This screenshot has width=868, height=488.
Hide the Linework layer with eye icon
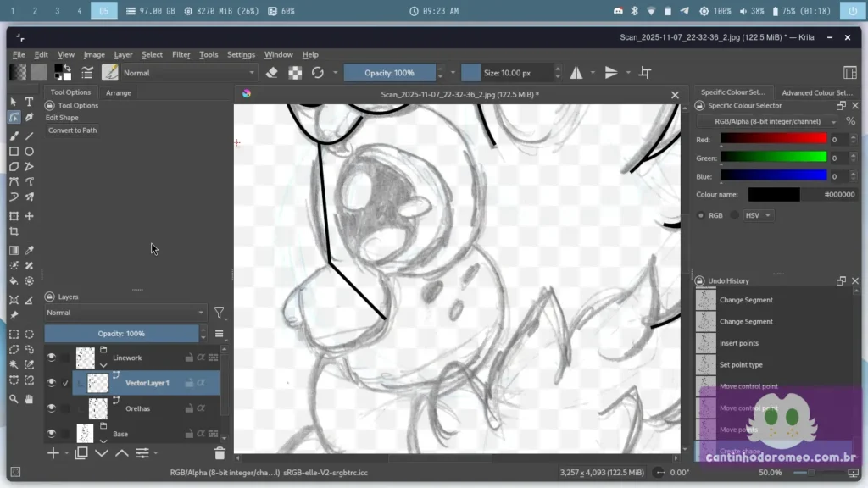pyautogui.click(x=51, y=358)
